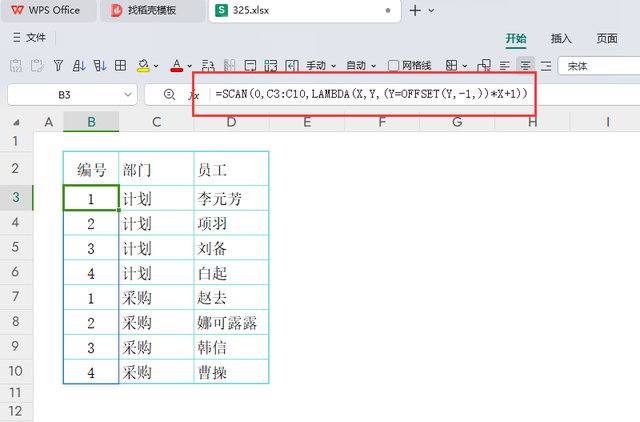
Task: Expand new tab options chevron
Action: [431, 11]
